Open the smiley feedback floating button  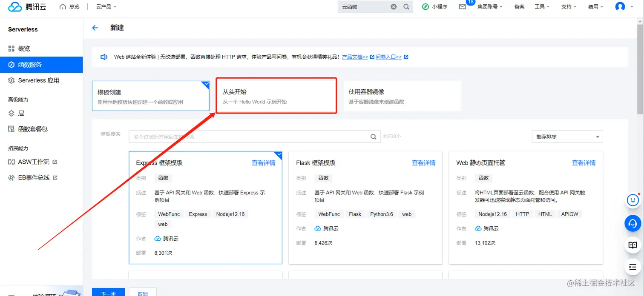[x=632, y=200]
